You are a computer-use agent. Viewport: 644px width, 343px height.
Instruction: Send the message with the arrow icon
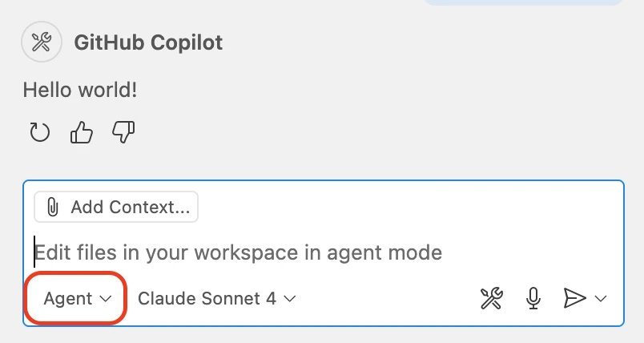click(x=574, y=299)
